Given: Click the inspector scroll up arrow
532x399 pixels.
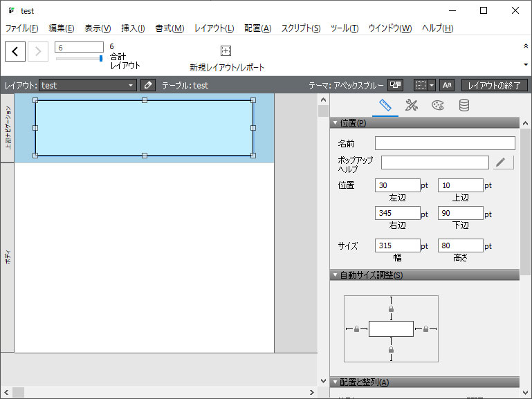Looking at the screenshot, I should pyautogui.click(x=525, y=123).
